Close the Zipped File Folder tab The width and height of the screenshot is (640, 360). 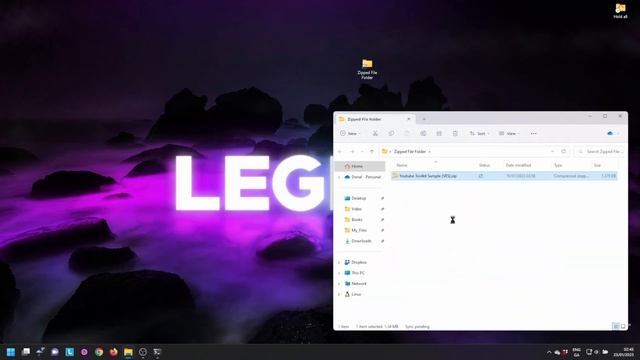point(409,119)
